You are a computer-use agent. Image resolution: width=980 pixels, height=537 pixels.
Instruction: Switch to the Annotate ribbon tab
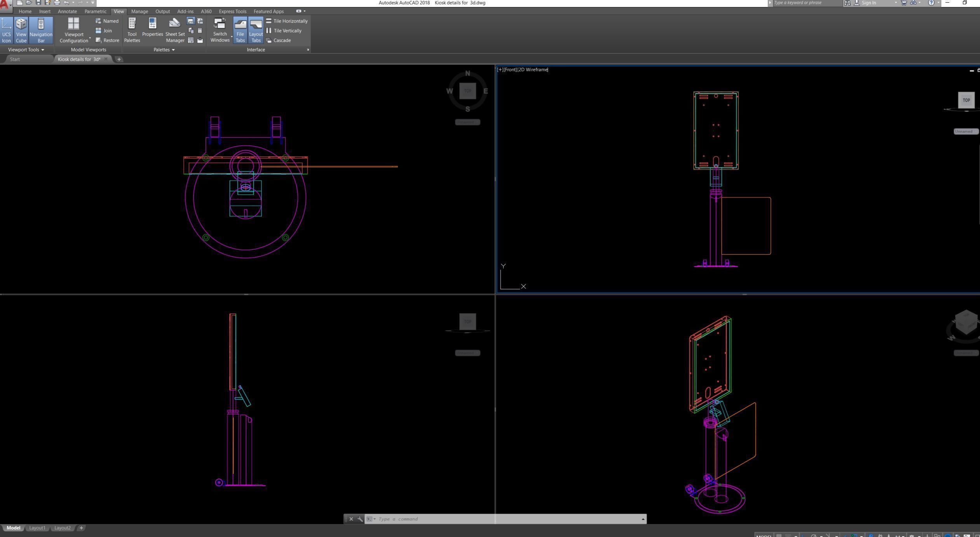[x=67, y=11]
